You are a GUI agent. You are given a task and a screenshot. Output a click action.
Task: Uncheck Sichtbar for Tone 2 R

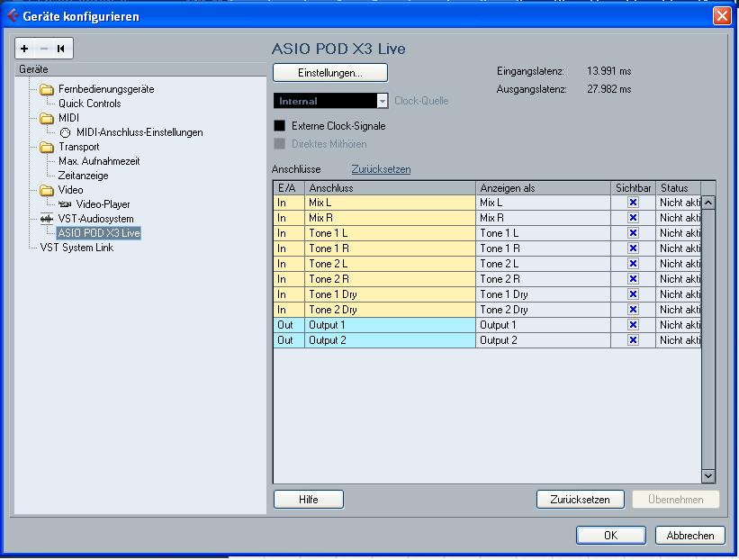633,278
